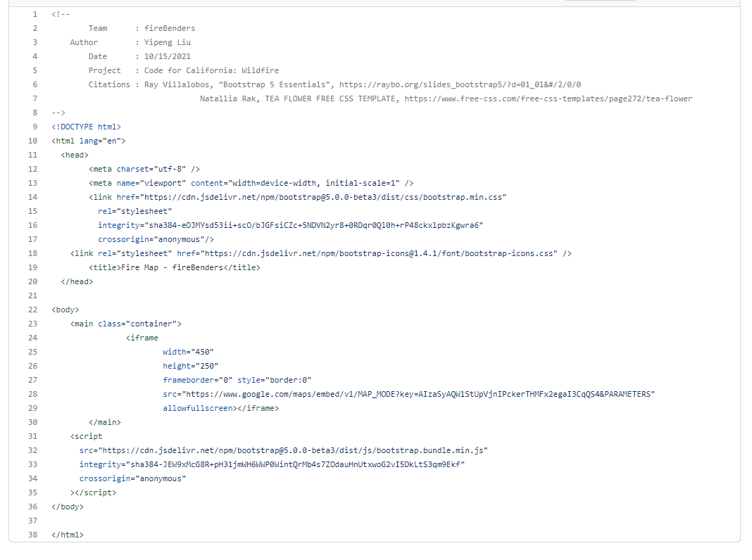Image resolution: width=752 pixels, height=560 pixels.
Task: Select line number 1
Action: pyautogui.click(x=35, y=14)
